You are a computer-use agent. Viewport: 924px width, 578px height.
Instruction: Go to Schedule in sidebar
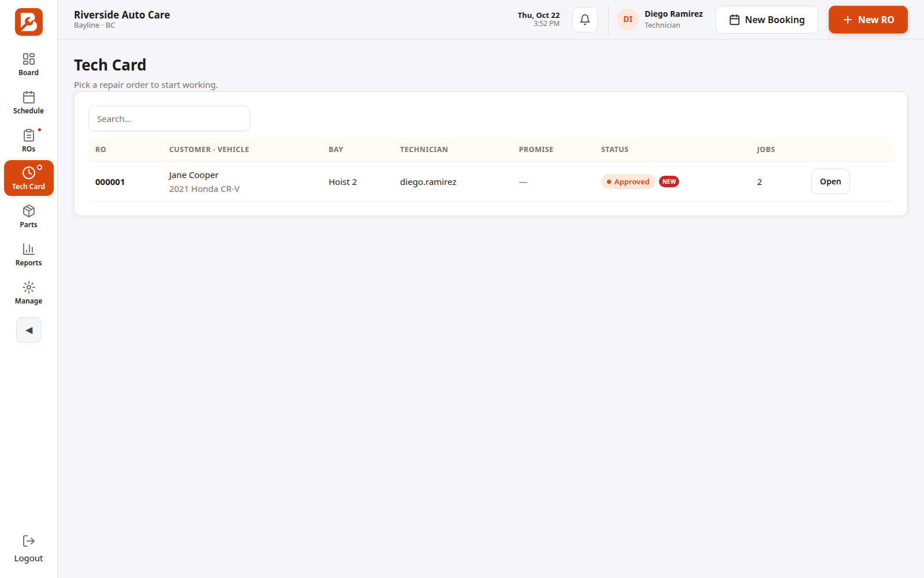29,102
